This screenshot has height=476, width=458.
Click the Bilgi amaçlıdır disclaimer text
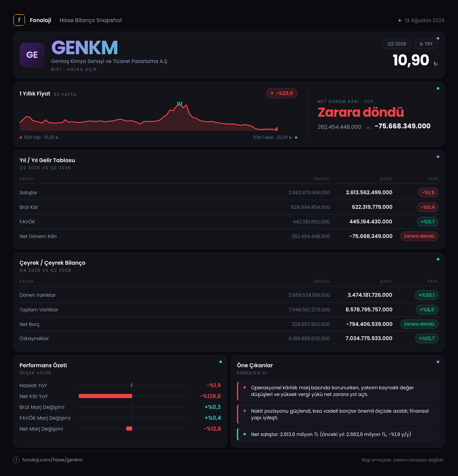(403, 460)
